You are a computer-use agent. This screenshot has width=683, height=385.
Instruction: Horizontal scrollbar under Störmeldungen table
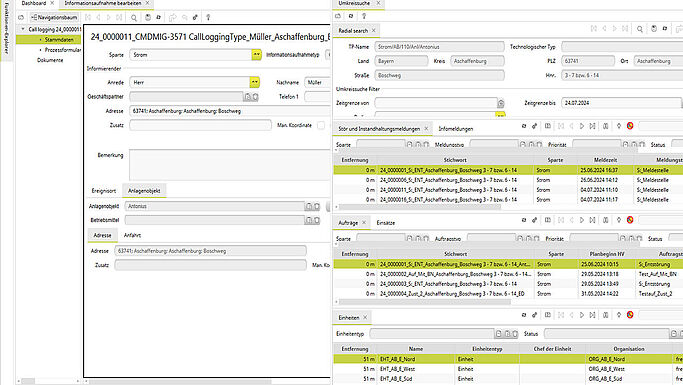[x=420, y=207]
